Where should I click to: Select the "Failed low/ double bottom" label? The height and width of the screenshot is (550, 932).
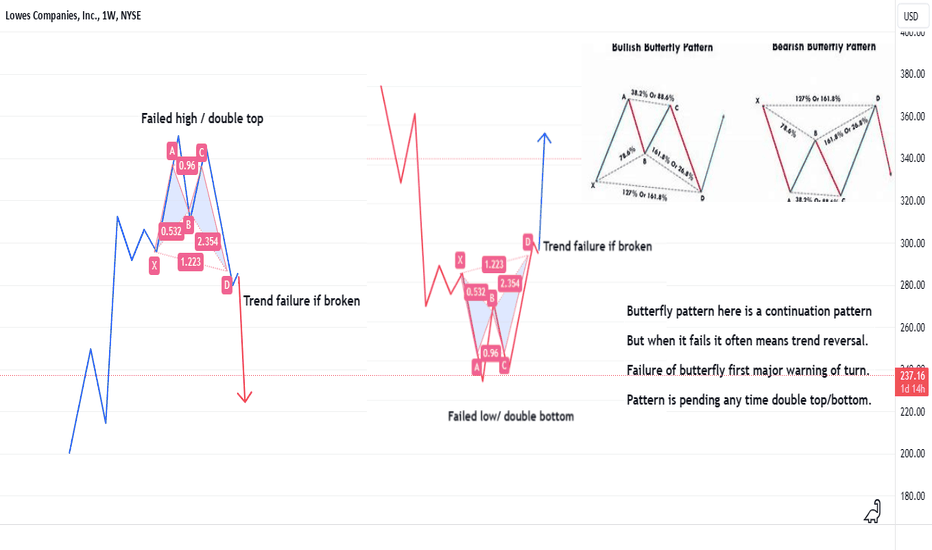[x=511, y=416]
